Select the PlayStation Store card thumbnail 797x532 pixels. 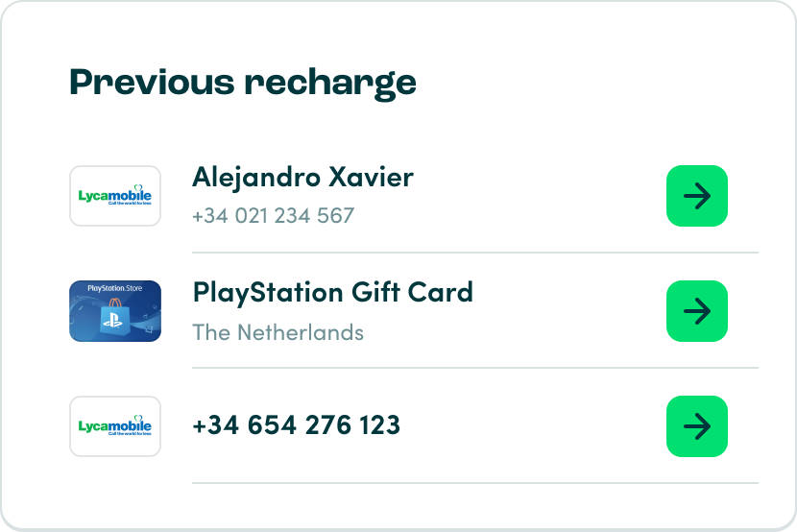[x=115, y=311]
